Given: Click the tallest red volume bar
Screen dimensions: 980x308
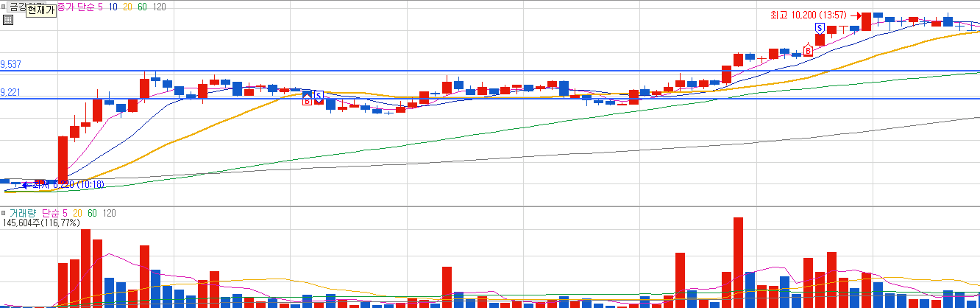Looking at the screenshot, I should (738, 262).
